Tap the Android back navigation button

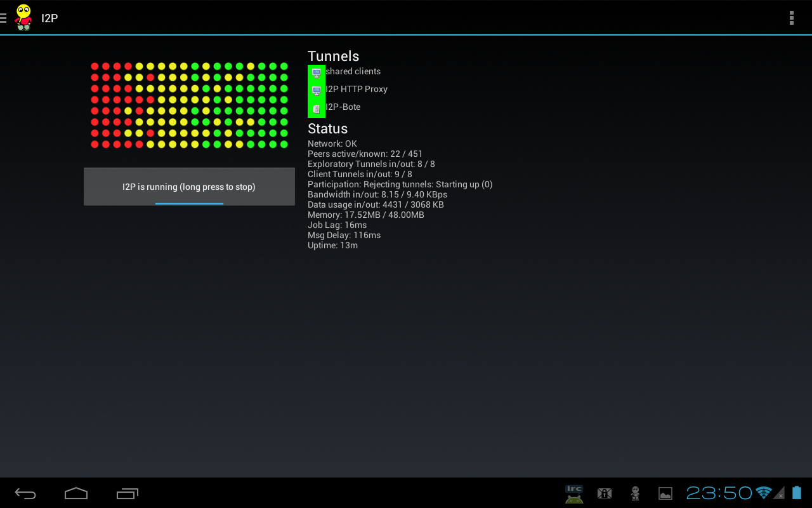tap(26, 493)
